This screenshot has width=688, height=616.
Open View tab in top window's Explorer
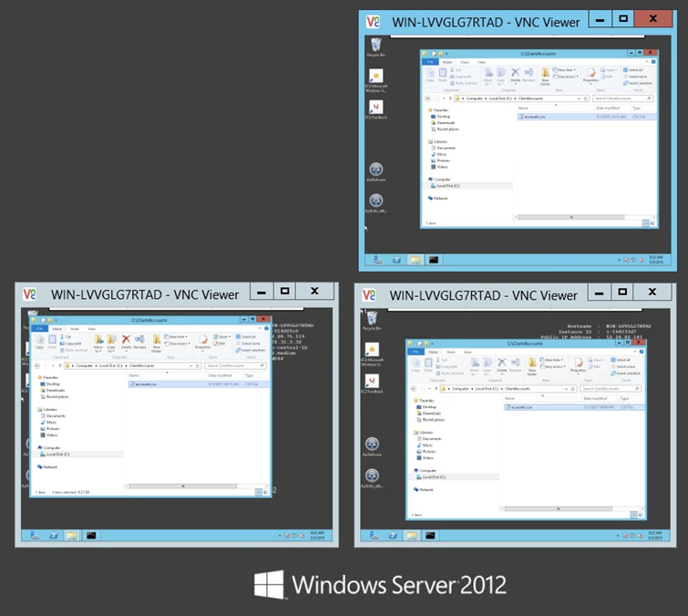(480, 62)
